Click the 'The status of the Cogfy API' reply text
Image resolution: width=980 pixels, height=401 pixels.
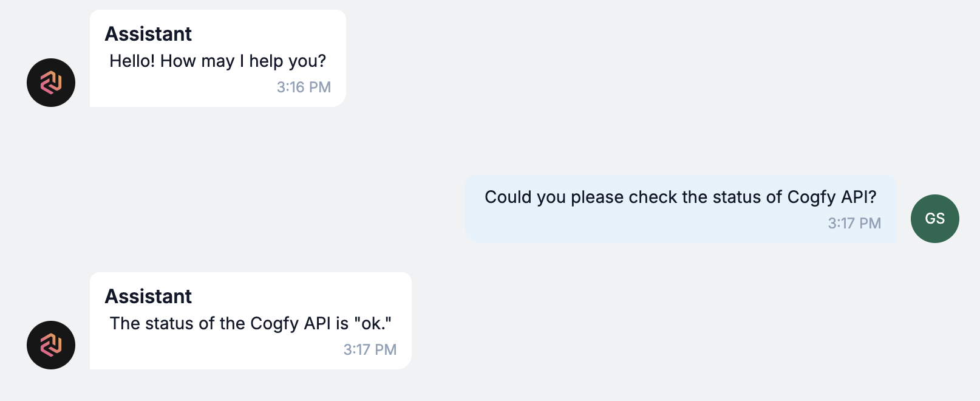[x=251, y=323]
